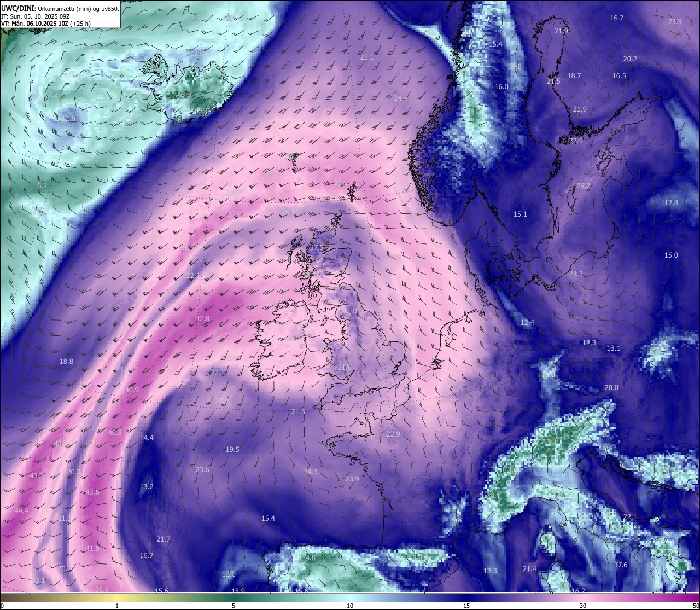The height and width of the screenshot is (610, 700).
Task: Click the 21.7 value on the map
Action: pyautogui.click(x=163, y=539)
